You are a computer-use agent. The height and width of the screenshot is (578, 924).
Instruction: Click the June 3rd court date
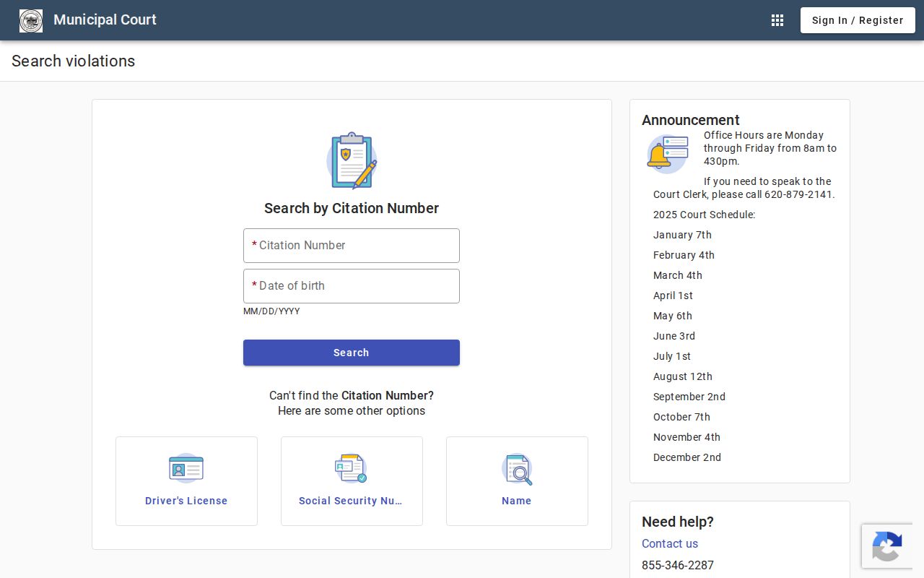674,336
